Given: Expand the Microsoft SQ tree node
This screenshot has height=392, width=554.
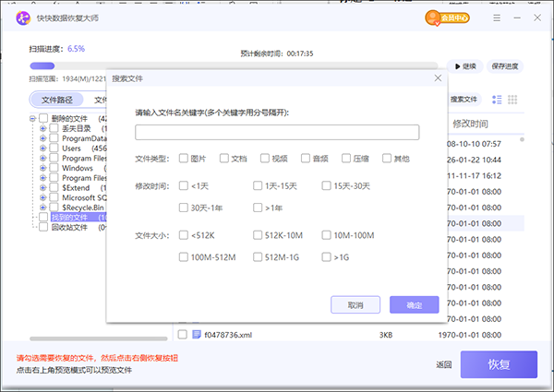Looking at the screenshot, I should 42,197.
